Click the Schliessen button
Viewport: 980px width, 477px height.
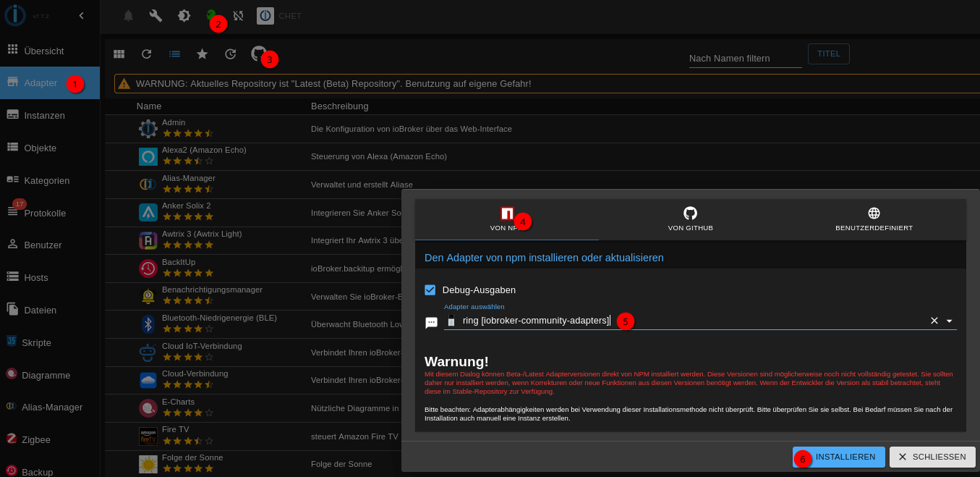(932, 457)
